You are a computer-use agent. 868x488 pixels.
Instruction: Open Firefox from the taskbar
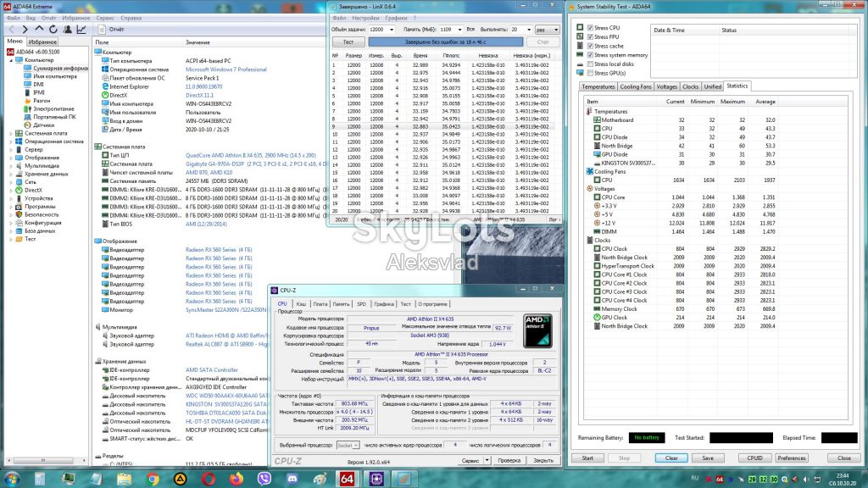[x=236, y=480]
